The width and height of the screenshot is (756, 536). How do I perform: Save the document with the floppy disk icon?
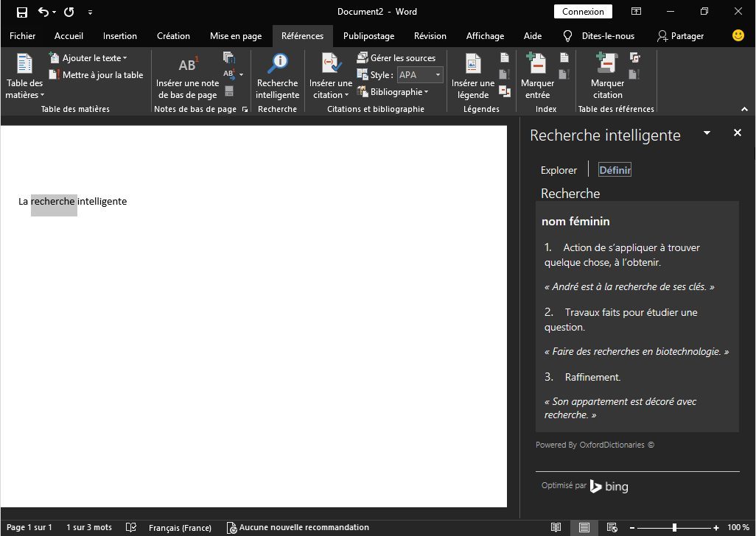point(21,12)
